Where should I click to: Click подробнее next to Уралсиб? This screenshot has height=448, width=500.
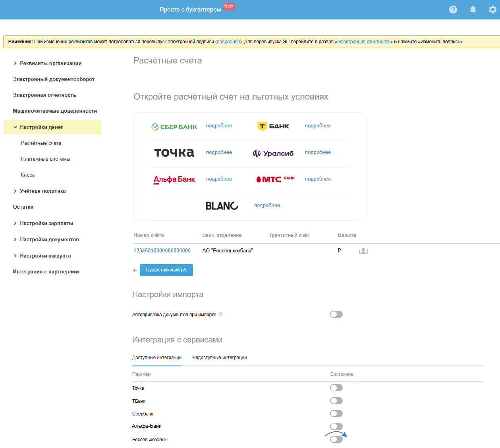click(318, 152)
